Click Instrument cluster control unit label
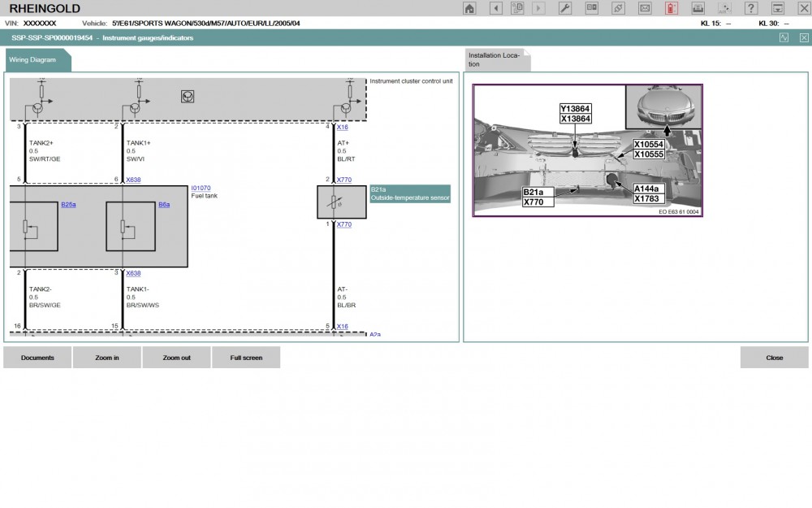Image resolution: width=812 pixels, height=508 pixels. coord(411,81)
